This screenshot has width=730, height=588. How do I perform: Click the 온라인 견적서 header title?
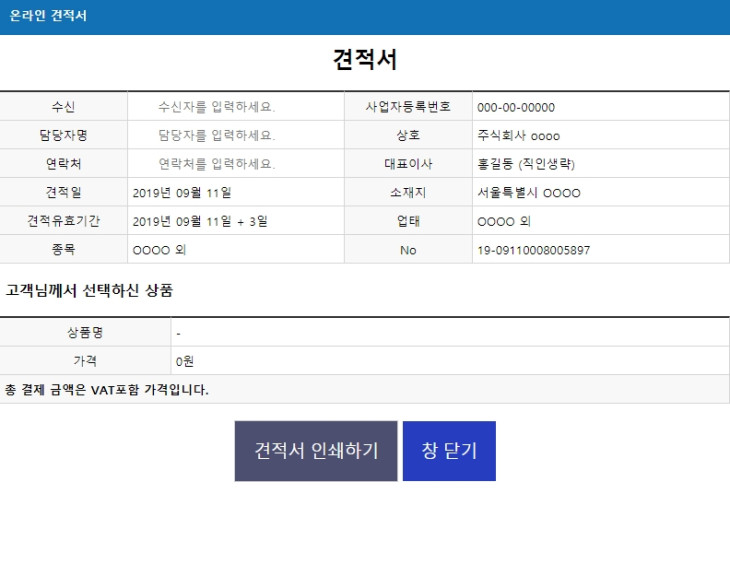coord(48,17)
